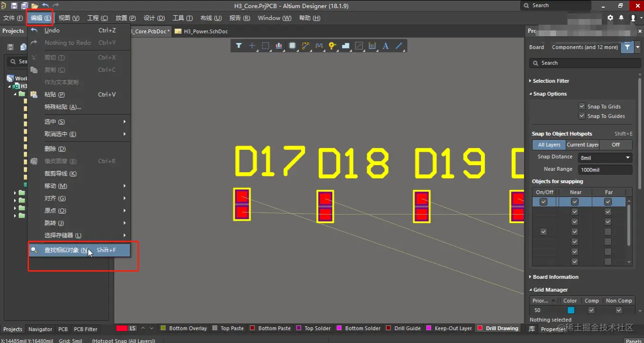Expand the 移动 (M) submenu
This screenshot has height=343, width=644.
[79, 186]
